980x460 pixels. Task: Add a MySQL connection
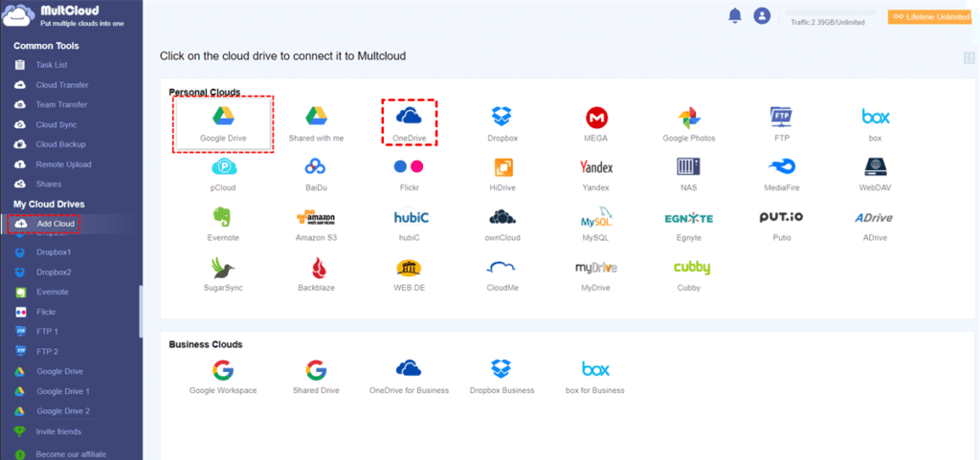596,224
